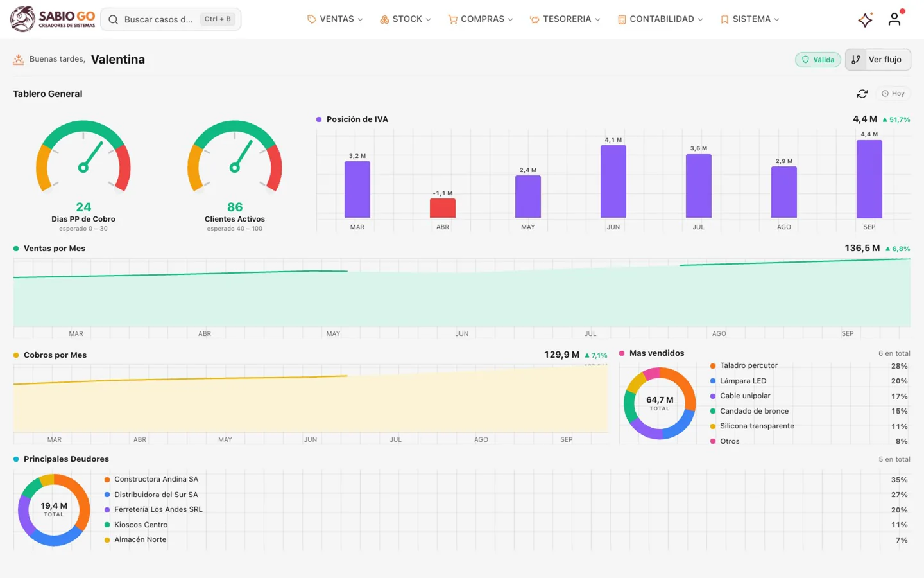Viewport: 924px width, 578px height.
Task: Click the search magnifier icon
Action: coord(113,19)
